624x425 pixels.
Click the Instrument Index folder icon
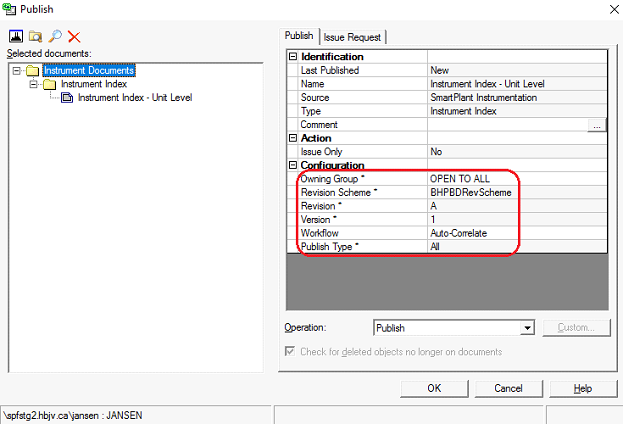49,85
